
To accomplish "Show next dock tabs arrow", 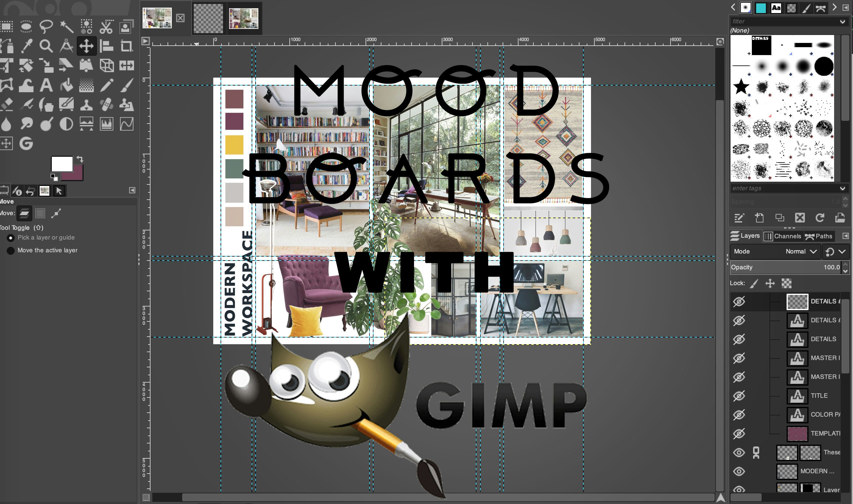I will point(834,8).
